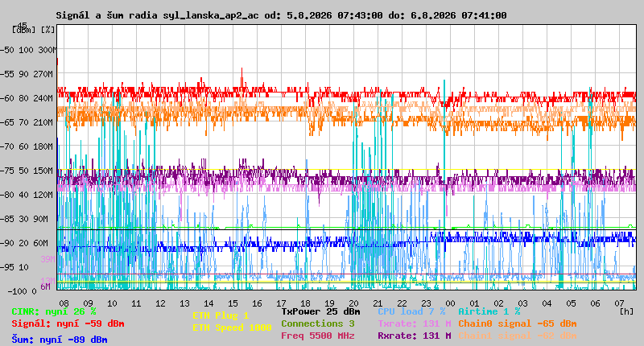This screenshot has width=644, height=346.
Task: Click the 'Txrate: 131 M' legend label
Action: click(415, 323)
